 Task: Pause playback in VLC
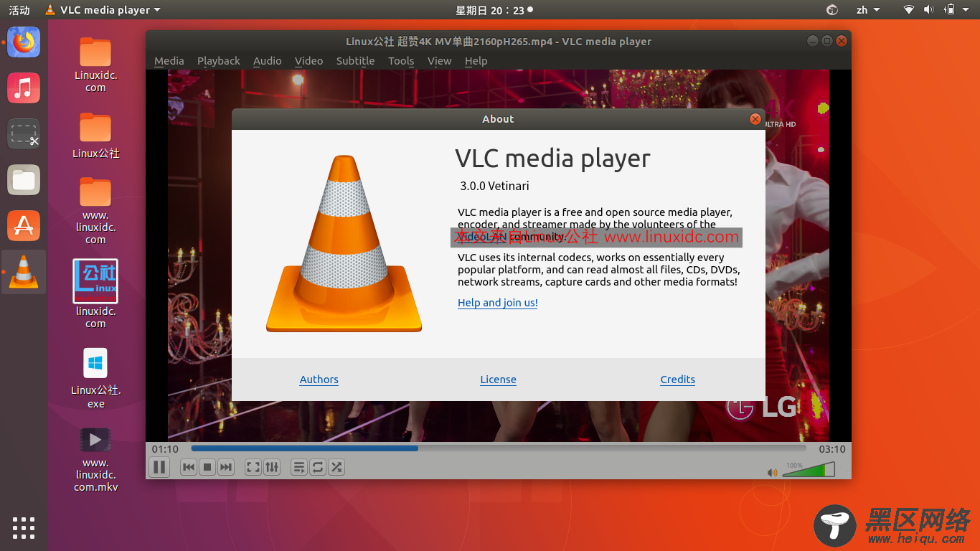click(159, 467)
